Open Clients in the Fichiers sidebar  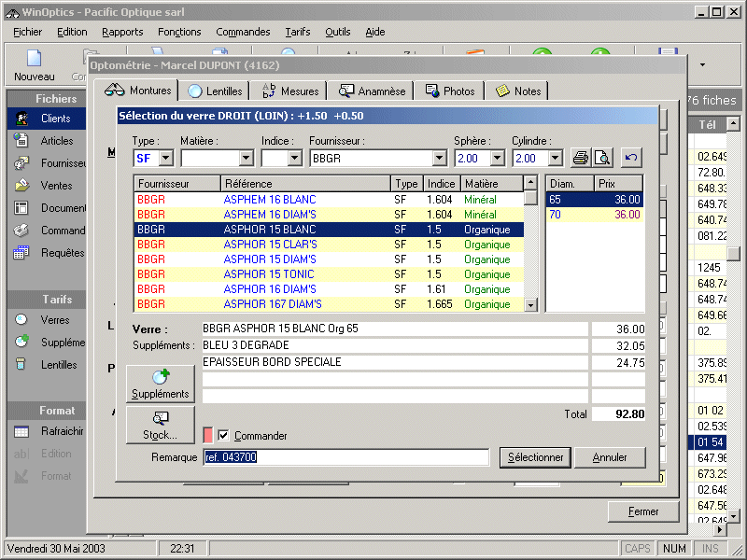pyautogui.click(x=54, y=119)
